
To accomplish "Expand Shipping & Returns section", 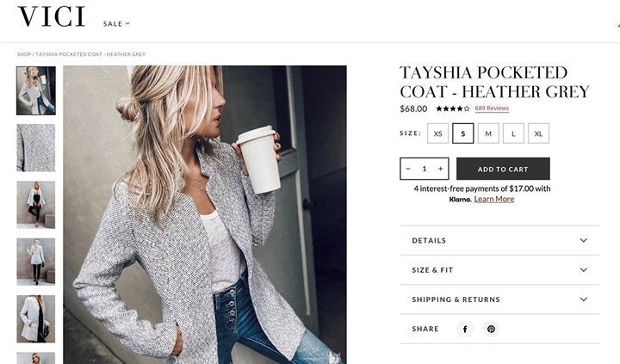I will tap(499, 299).
